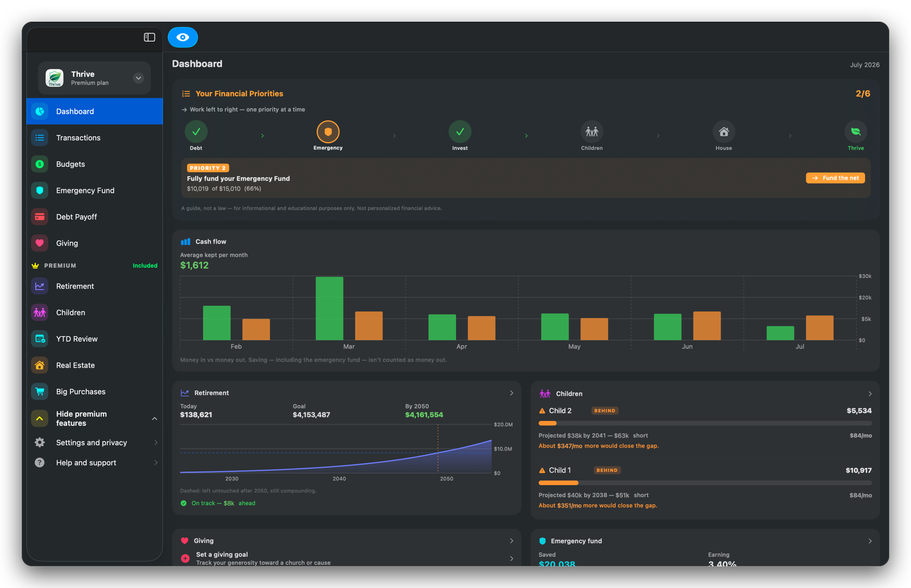Click the Emergency fund card shield icon

(542, 541)
